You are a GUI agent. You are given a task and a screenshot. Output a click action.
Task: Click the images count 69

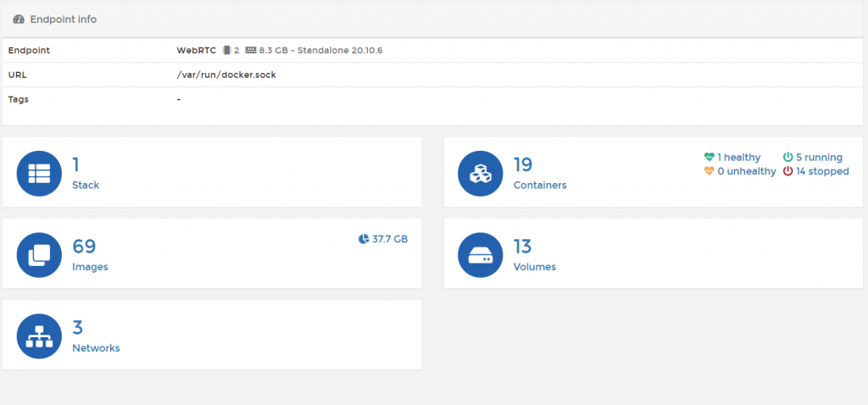[x=84, y=247]
